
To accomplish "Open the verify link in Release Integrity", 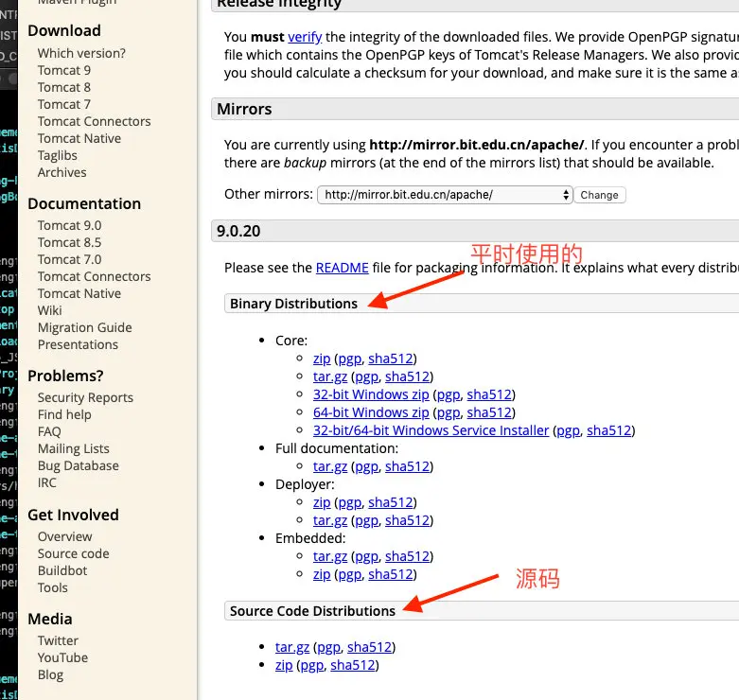I will pos(305,37).
